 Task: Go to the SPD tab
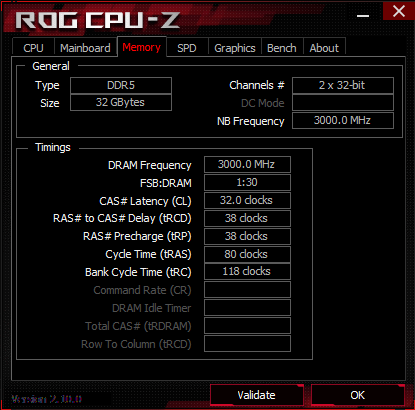187,48
